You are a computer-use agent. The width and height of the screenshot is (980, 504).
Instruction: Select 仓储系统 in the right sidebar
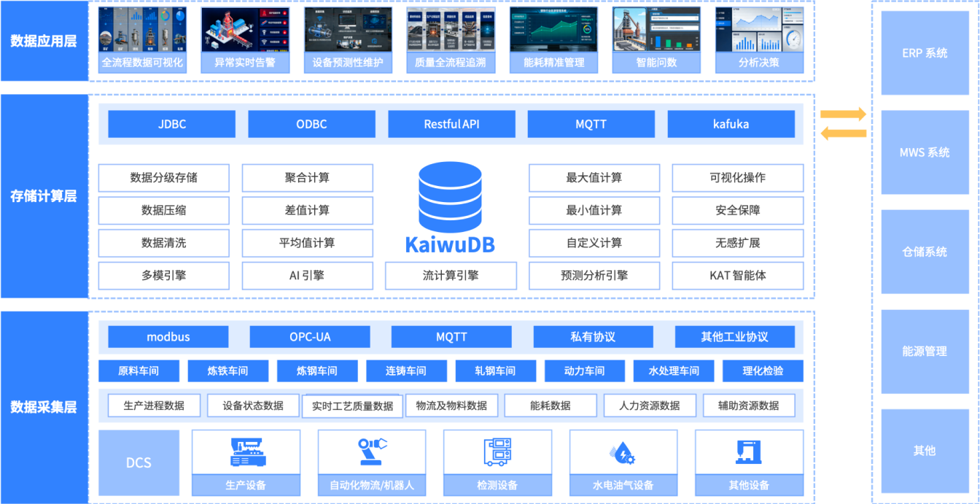(925, 250)
